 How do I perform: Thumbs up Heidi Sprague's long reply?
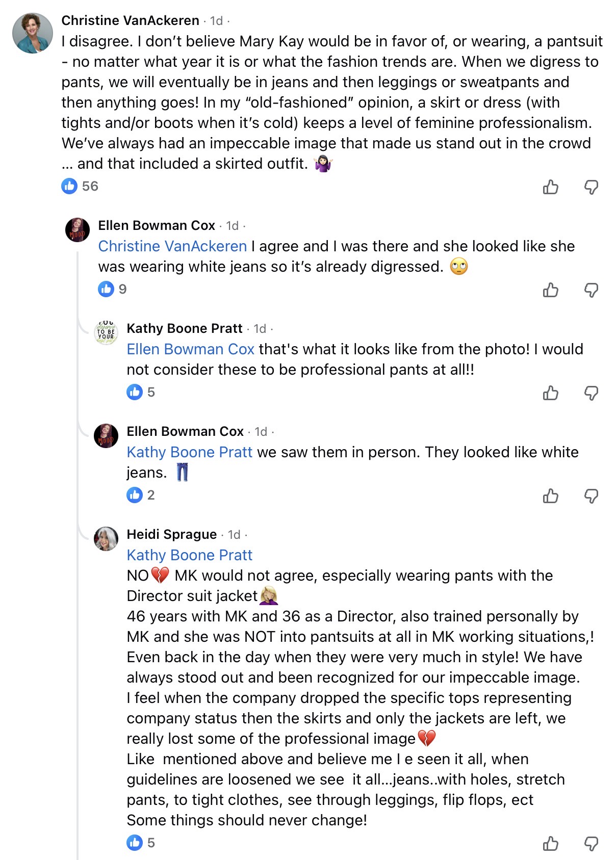(551, 844)
